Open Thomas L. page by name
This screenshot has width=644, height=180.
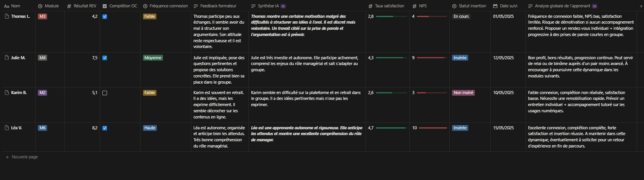(20, 16)
